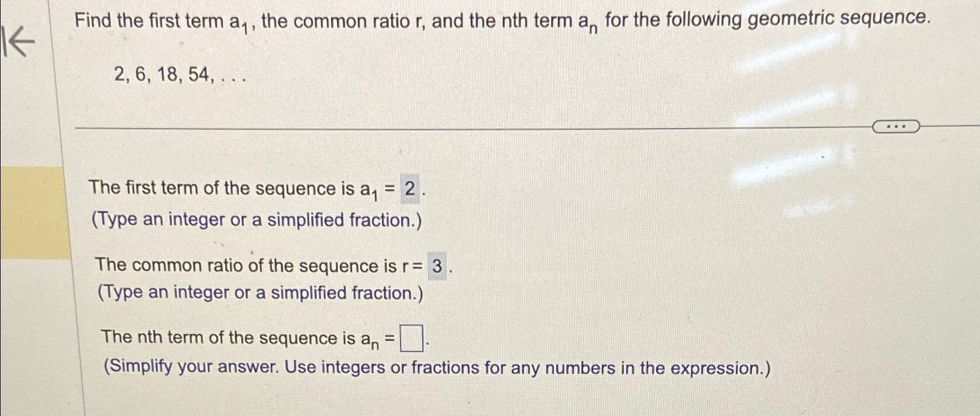Select the filled answer value 3 for r

438,267
